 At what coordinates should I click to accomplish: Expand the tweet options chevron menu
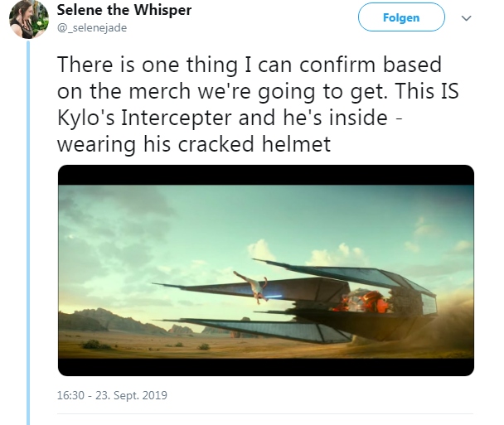(x=466, y=18)
